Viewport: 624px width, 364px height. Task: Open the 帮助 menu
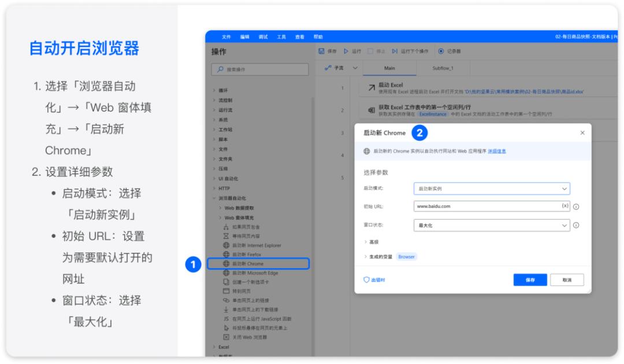point(318,36)
